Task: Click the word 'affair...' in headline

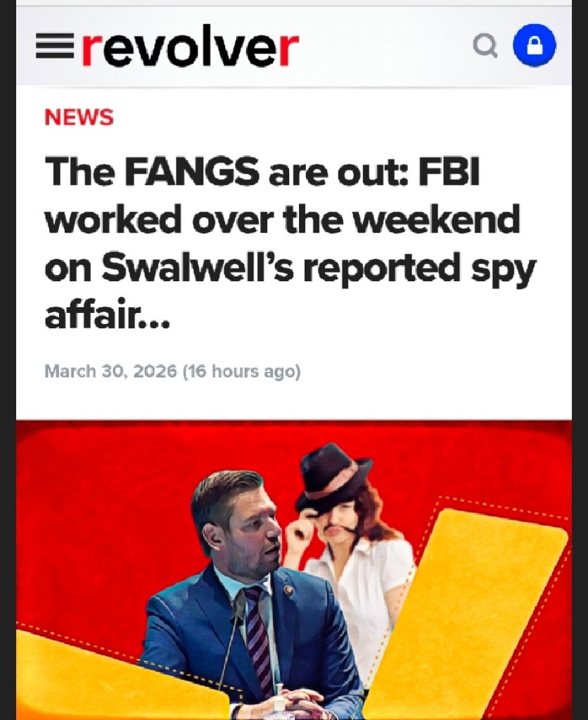Action: pos(107,316)
